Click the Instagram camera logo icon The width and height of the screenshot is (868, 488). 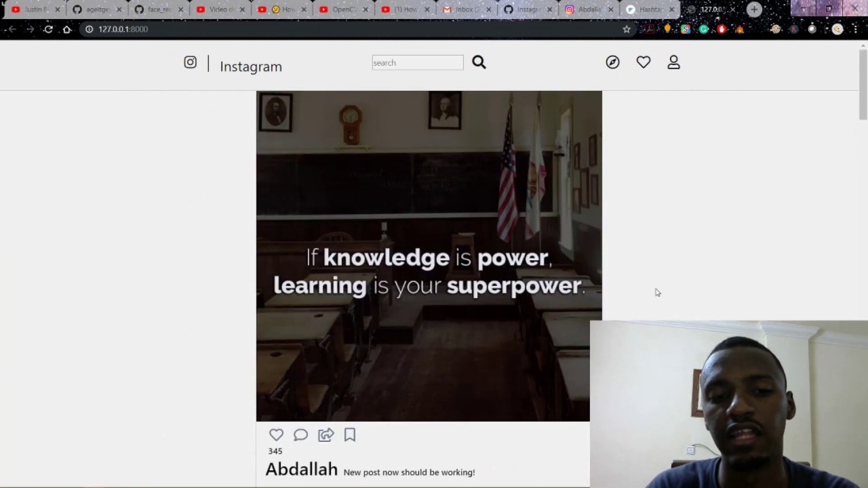pos(191,62)
